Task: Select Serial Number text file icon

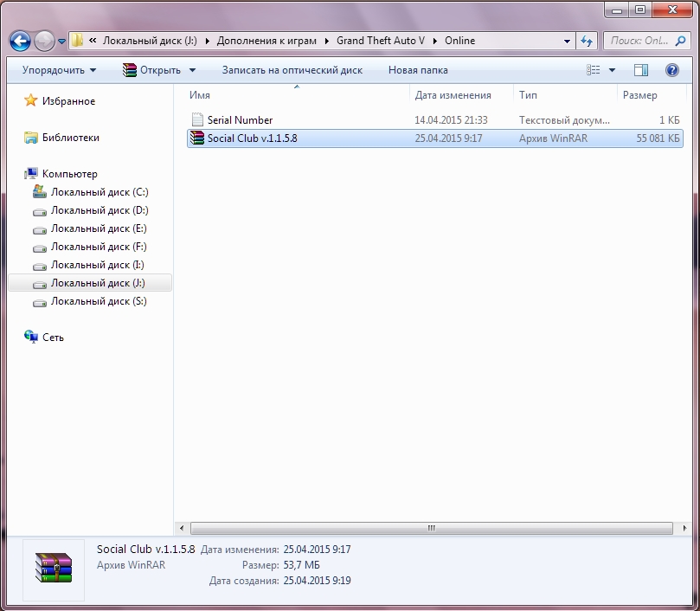Action: (x=197, y=119)
